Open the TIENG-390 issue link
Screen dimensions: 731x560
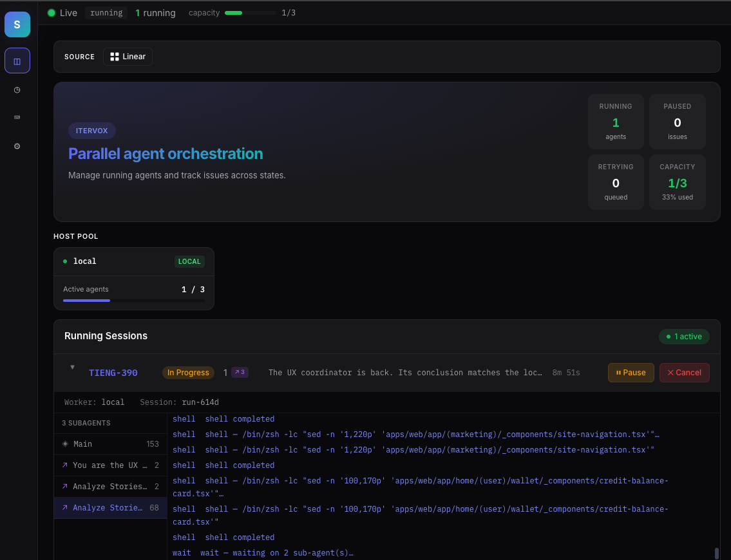(113, 373)
